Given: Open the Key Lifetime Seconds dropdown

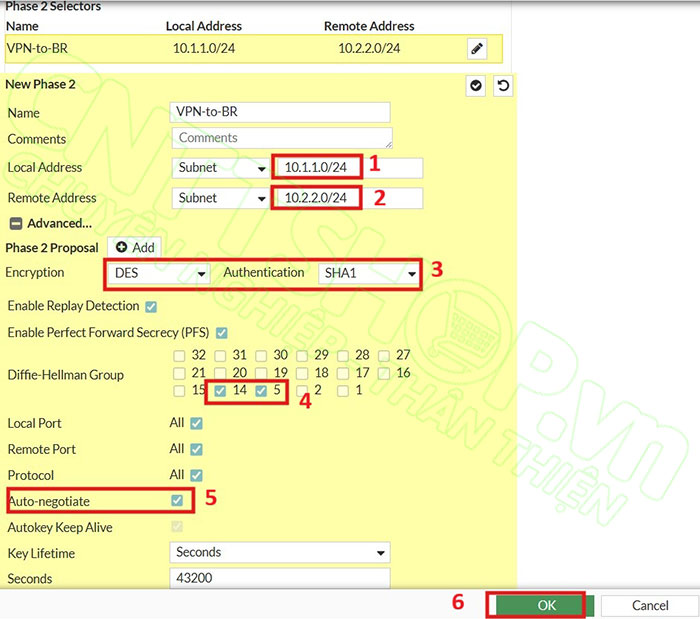Looking at the screenshot, I should click(x=279, y=552).
